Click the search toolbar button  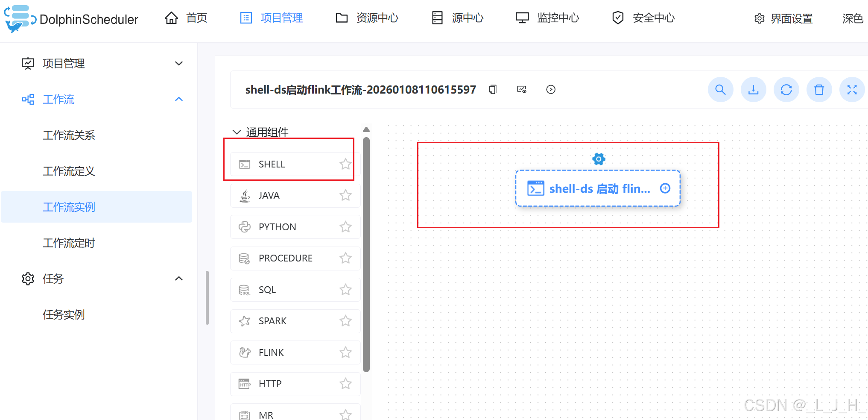[721, 90]
